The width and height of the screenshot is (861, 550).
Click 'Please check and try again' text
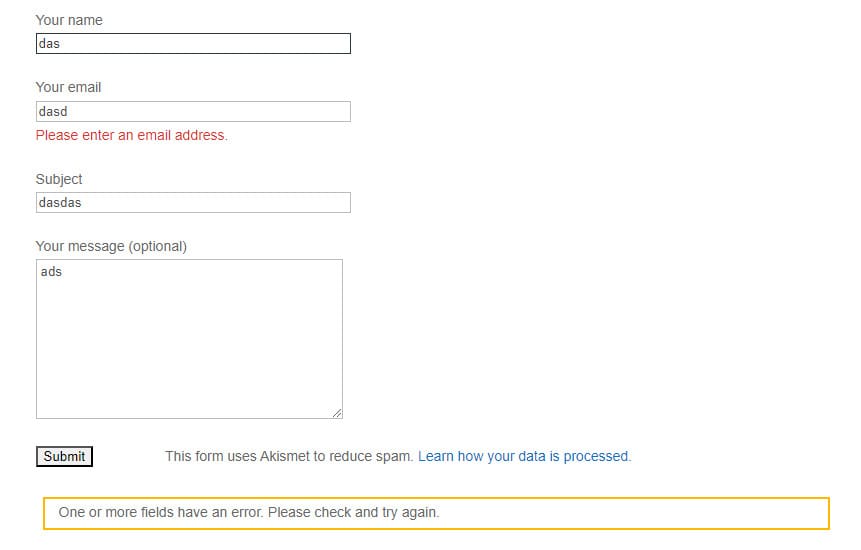coord(354,512)
